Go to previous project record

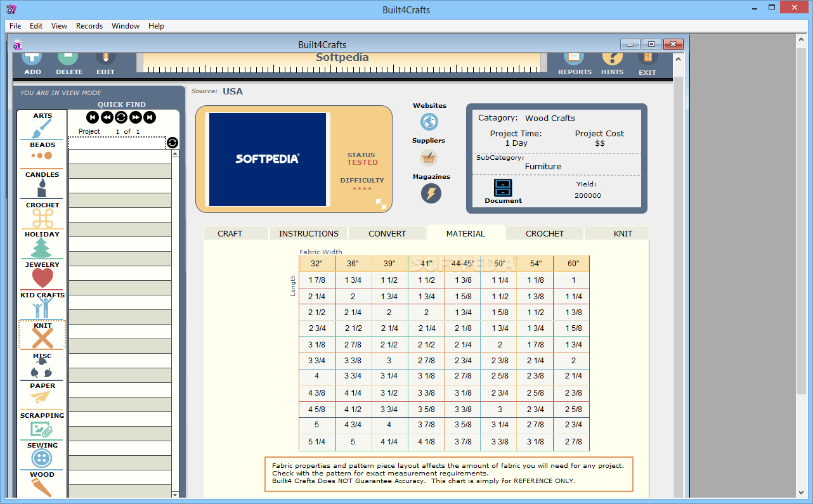tap(107, 117)
